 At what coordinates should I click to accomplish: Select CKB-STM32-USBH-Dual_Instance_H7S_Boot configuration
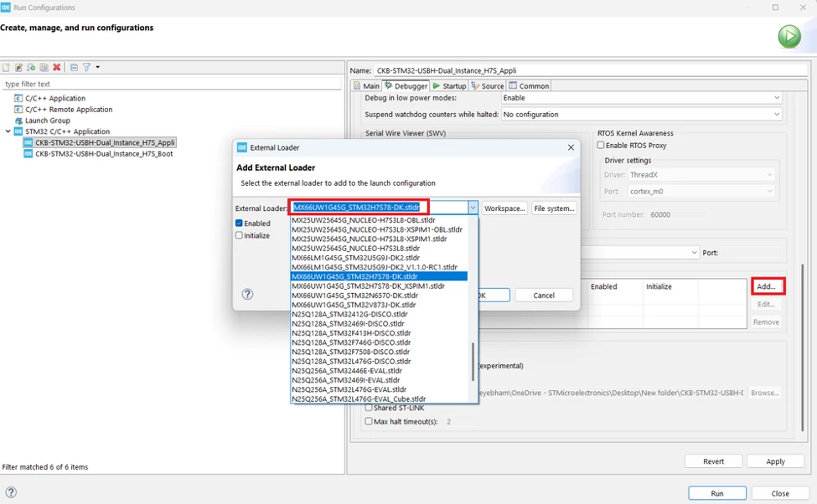click(x=104, y=153)
